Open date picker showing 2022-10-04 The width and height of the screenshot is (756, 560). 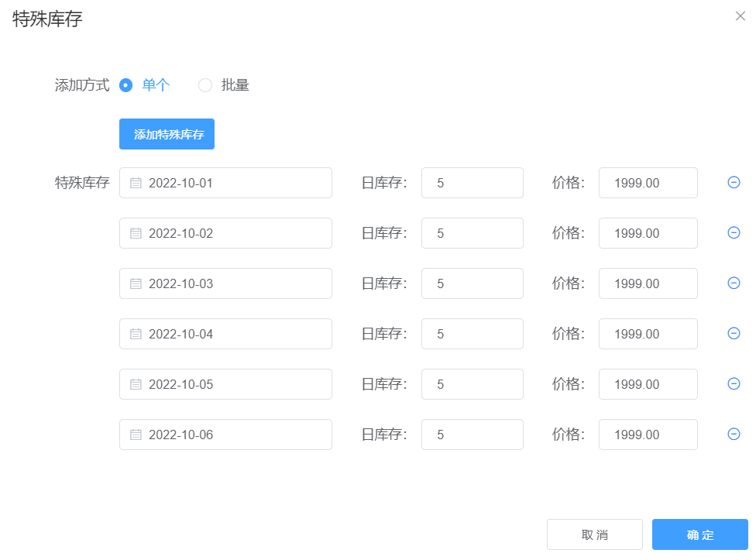click(x=225, y=334)
